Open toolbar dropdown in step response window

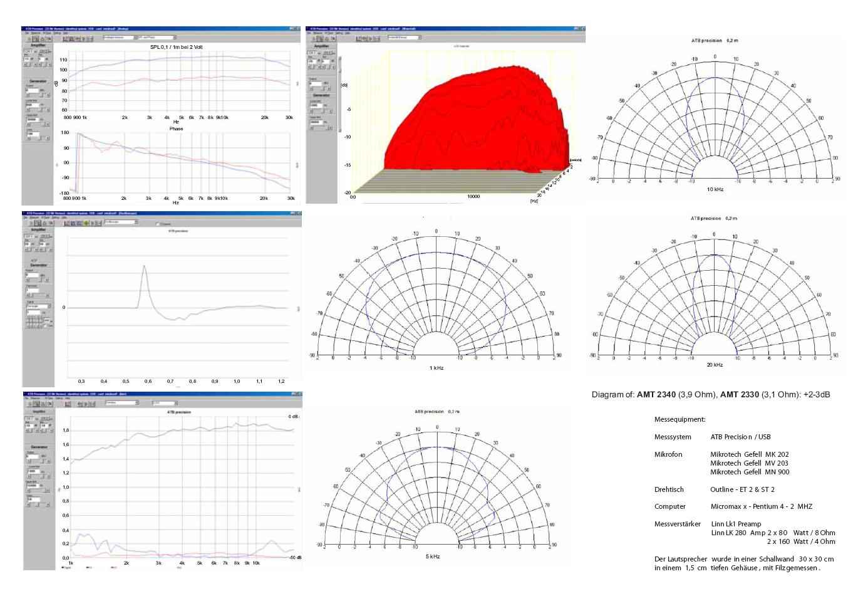coord(121,222)
